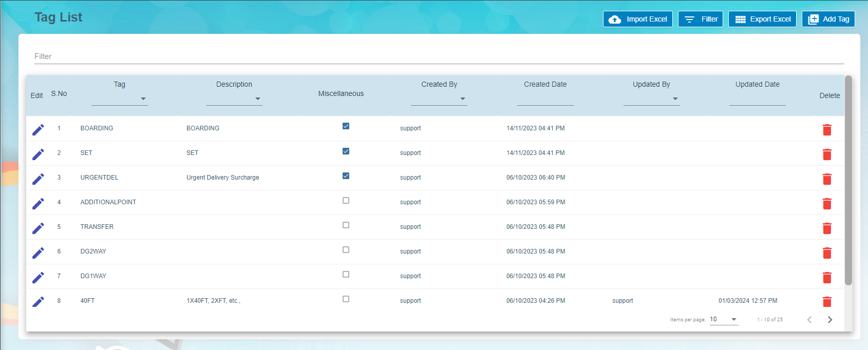Remove the 40FT tag using trash icon
Viewport: 868px width, 350px height.
pos(827,302)
